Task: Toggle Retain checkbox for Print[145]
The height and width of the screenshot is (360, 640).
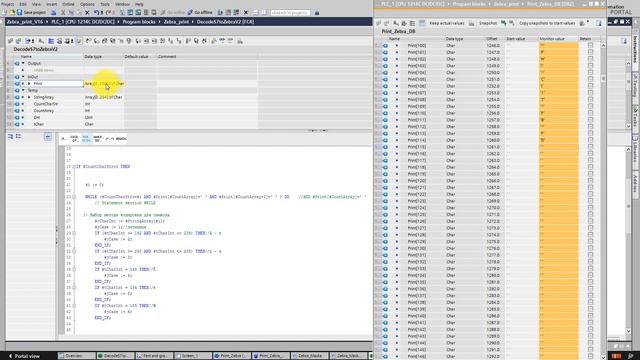Action: 591,350
